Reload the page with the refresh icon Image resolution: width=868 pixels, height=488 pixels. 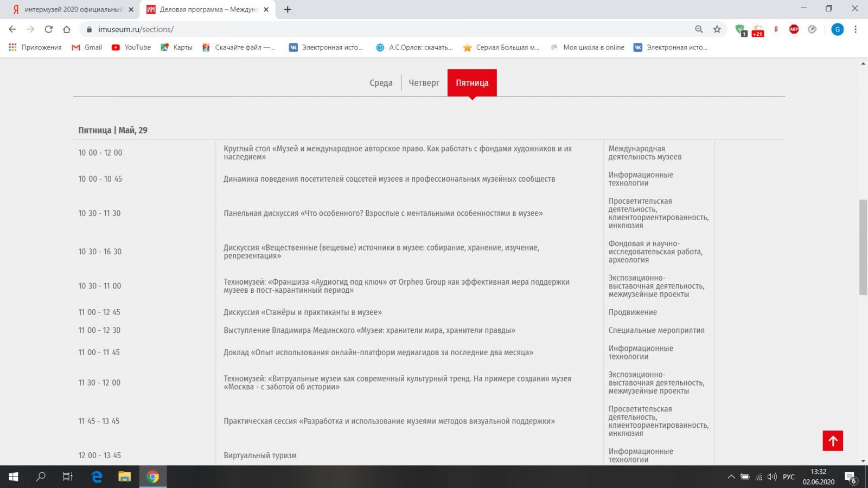click(49, 29)
